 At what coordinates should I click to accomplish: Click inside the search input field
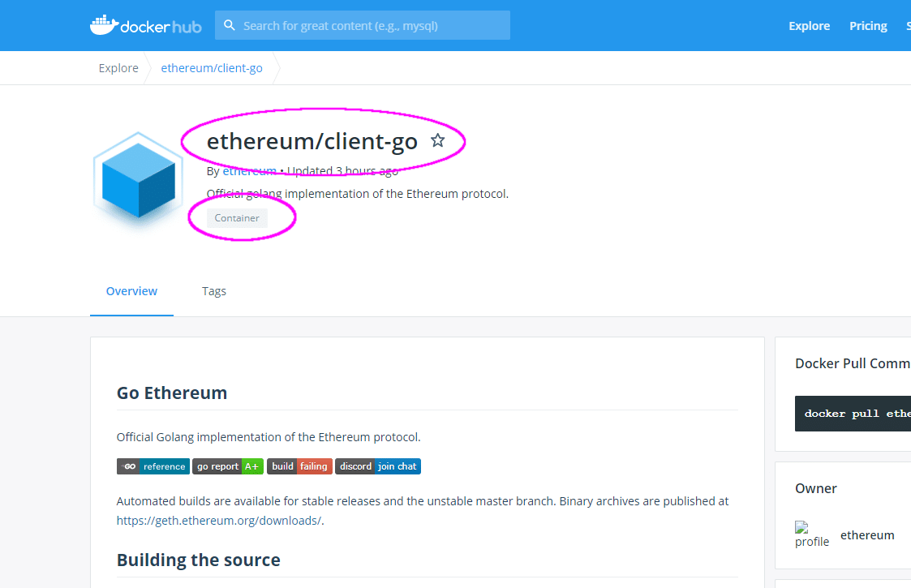click(x=363, y=25)
